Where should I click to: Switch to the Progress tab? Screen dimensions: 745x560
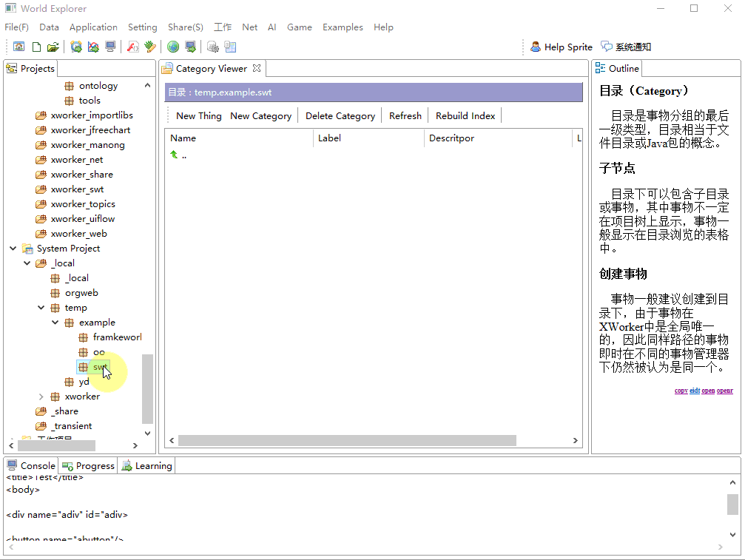point(87,465)
